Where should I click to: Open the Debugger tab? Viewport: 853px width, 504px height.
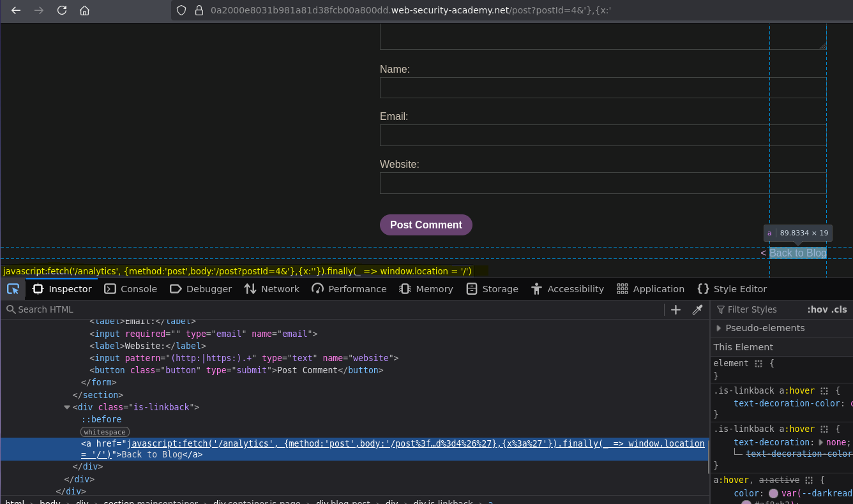click(x=201, y=289)
